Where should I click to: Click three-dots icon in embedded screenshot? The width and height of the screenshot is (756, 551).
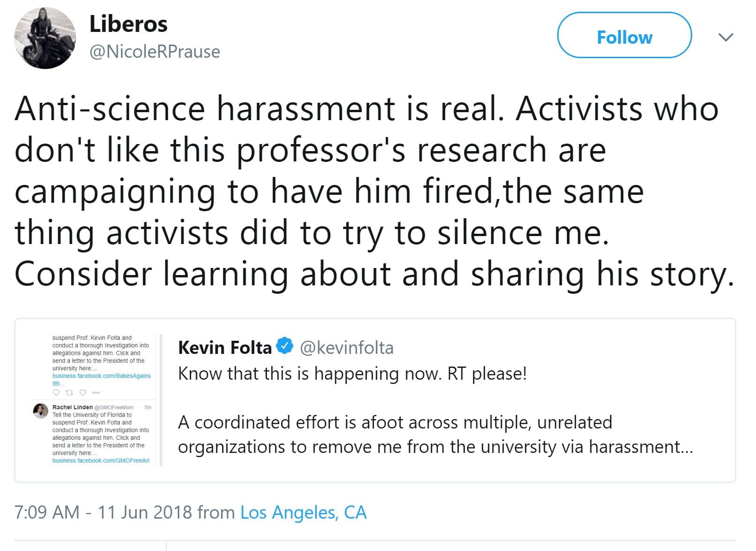tap(97, 392)
